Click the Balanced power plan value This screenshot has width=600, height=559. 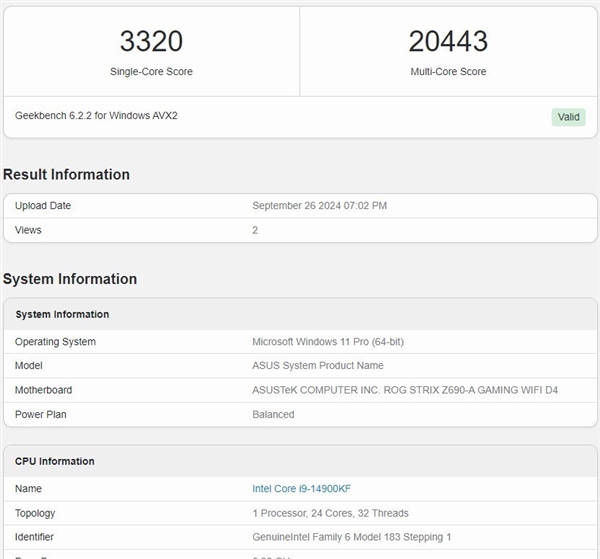(x=273, y=414)
